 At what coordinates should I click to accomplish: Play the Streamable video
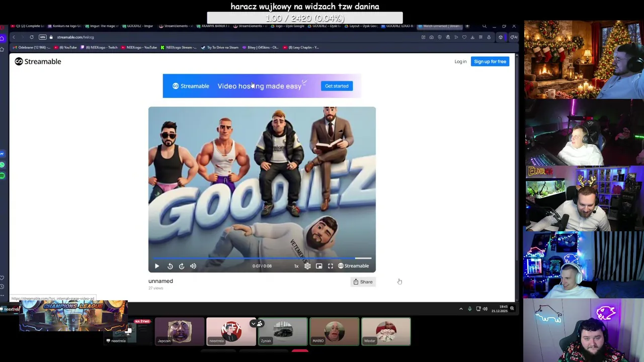(x=156, y=266)
